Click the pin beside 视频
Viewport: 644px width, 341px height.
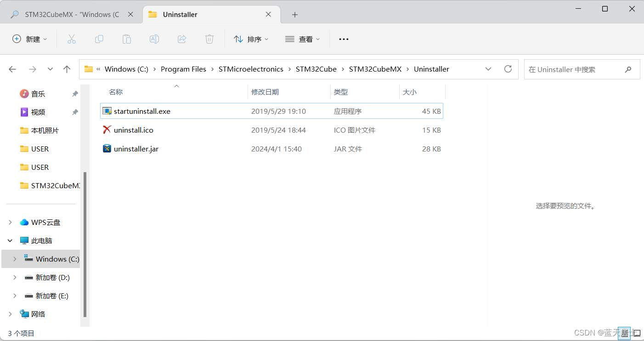[x=75, y=112]
